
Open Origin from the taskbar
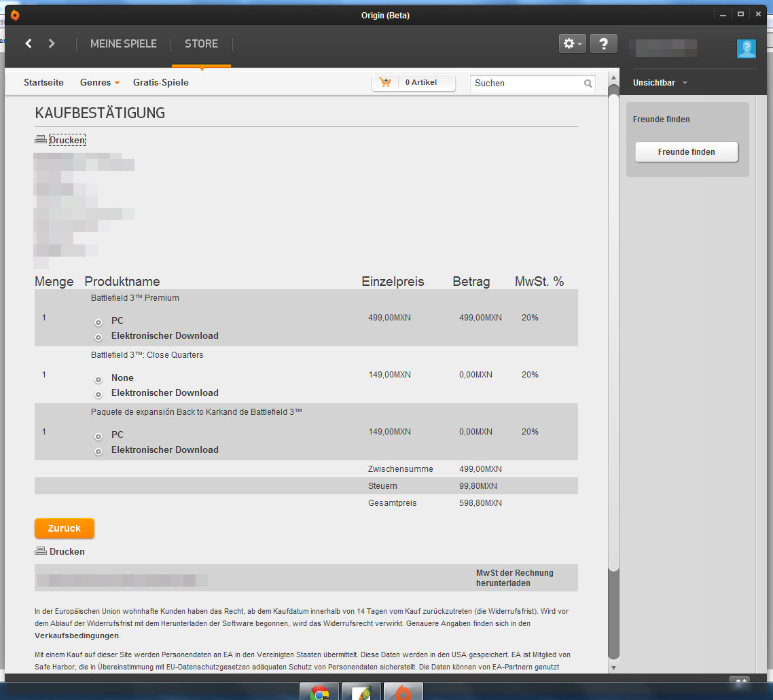pos(403,692)
